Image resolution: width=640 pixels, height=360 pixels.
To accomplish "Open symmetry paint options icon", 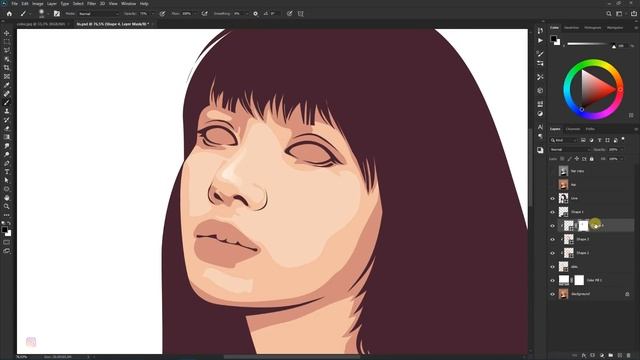I will (301, 13).
